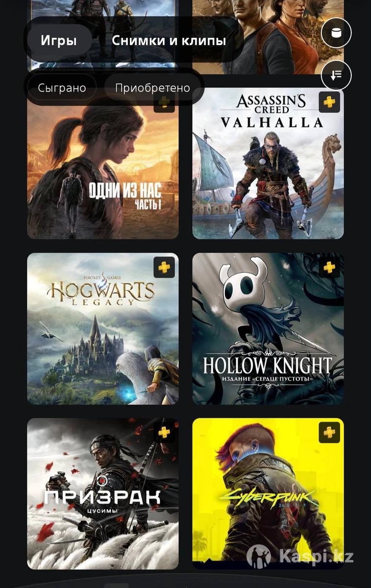The image size is (371, 588).
Task: Open Призрак Цусимы game tile
Action: tap(103, 493)
